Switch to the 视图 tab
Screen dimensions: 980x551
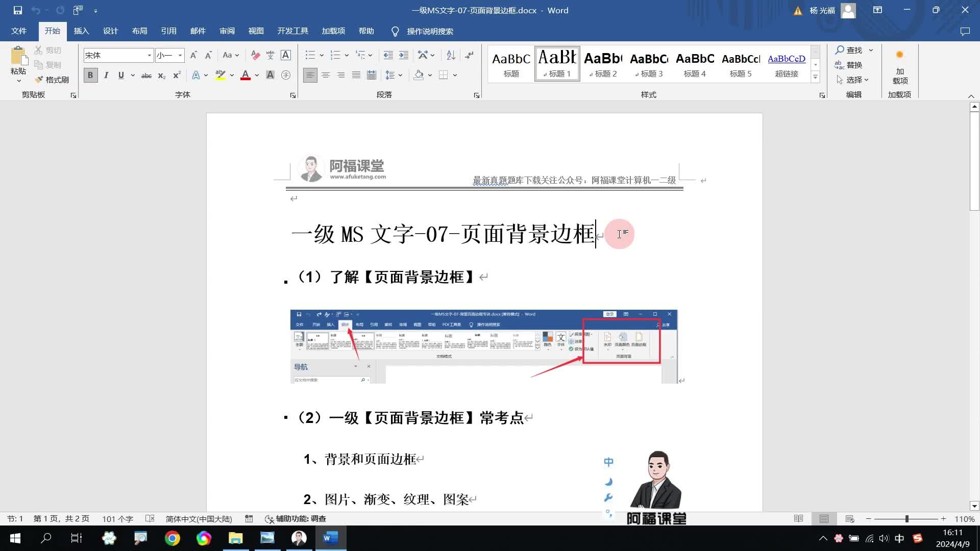(256, 31)
